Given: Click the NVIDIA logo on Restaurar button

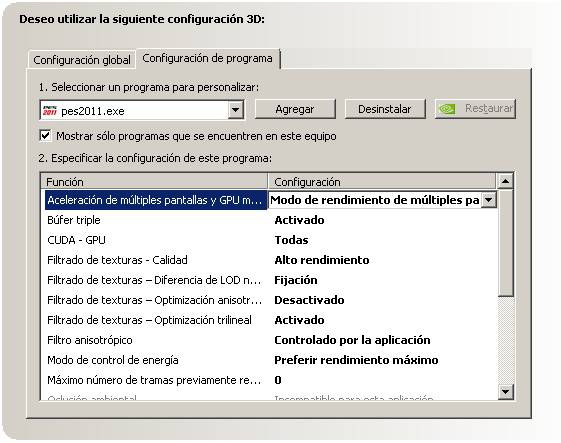Looking at the screenshot, I should pos(447,109).
